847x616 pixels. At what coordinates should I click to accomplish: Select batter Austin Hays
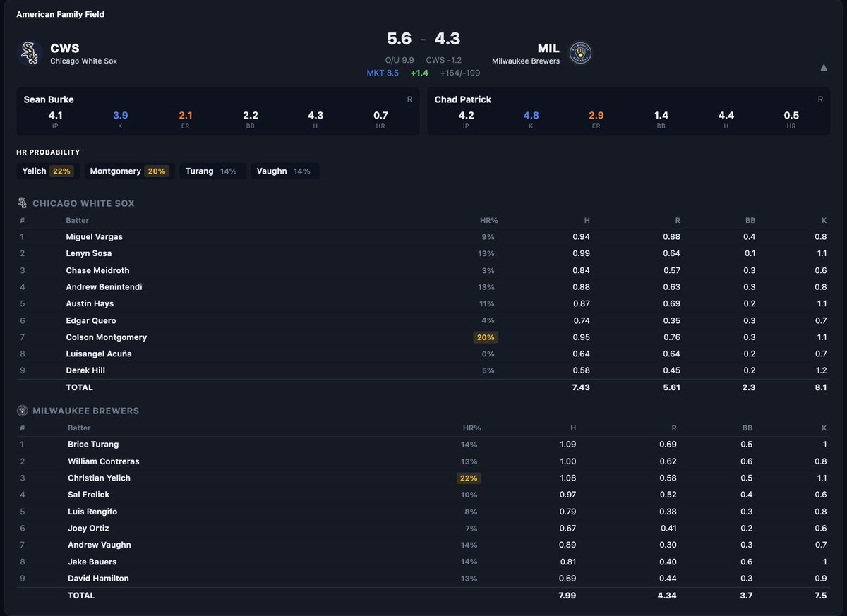point(90,303)
